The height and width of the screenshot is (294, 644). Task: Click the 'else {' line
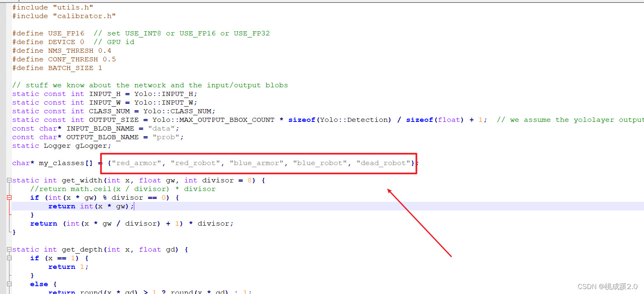pos(44,284)
